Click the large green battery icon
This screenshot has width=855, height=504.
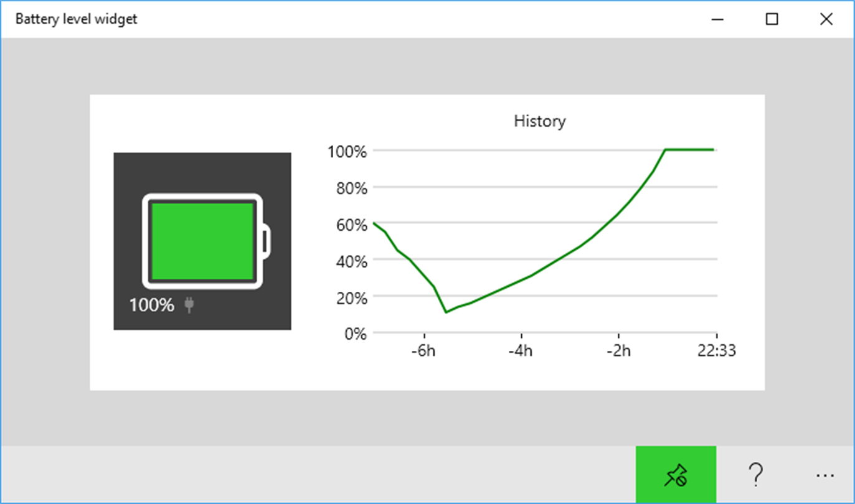[x=207, y=241]
